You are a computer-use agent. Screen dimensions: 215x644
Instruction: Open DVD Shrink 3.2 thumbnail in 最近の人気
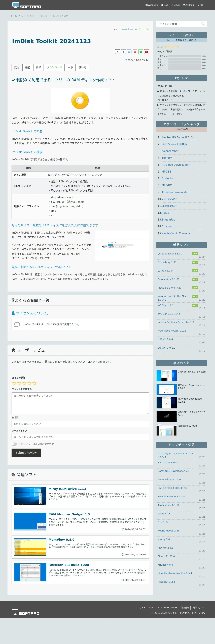coord(166,376)
